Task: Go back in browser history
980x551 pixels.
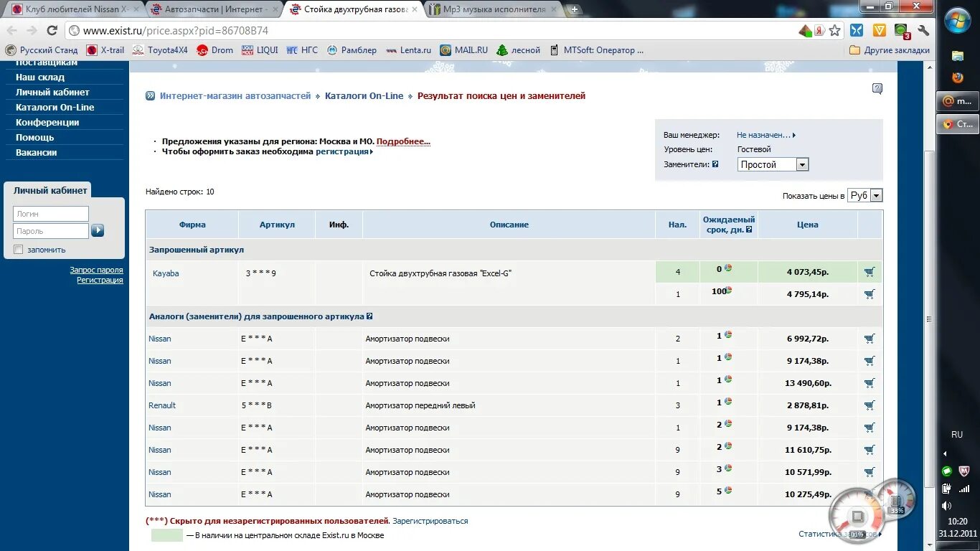Action: [11, 30]
